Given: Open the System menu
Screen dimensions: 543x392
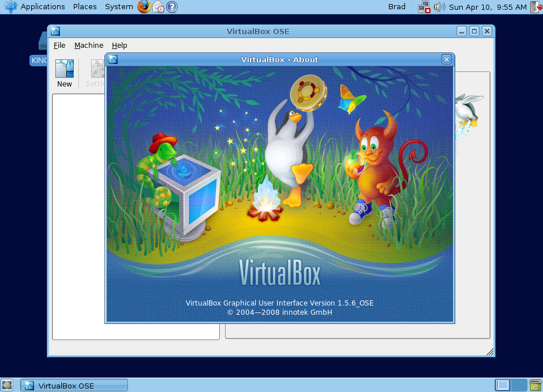Looking at the screenshot, I should pyautogui.click(x=119, y=6).
